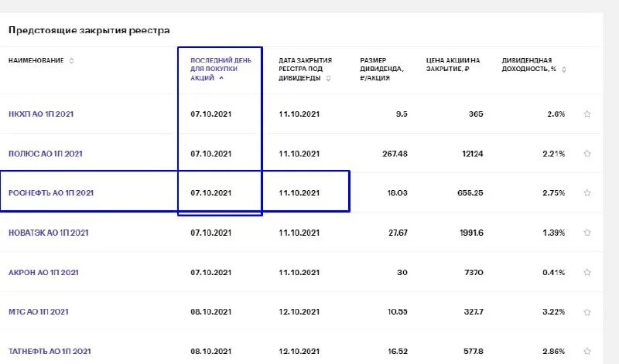
Task: Mark НОВАТЭК АО 1П 2021 with the star
Action: (587, 233)
